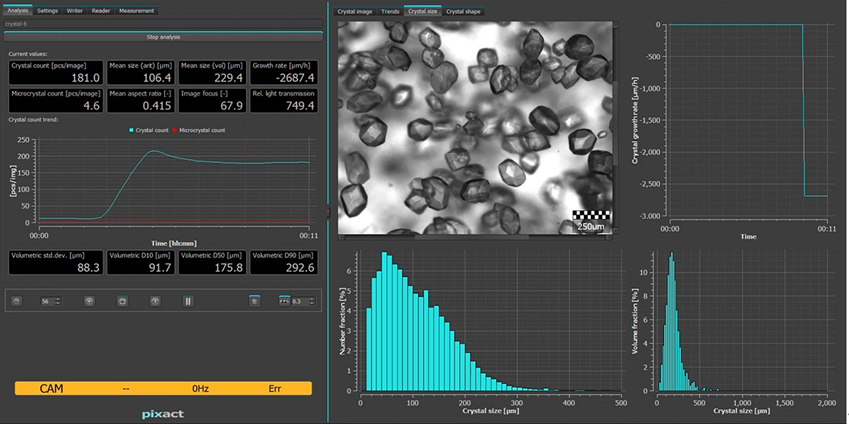Click the pause button in control toolbar
Screen dimensions: 849x425
pyautogui.click(x=187, y=300)
